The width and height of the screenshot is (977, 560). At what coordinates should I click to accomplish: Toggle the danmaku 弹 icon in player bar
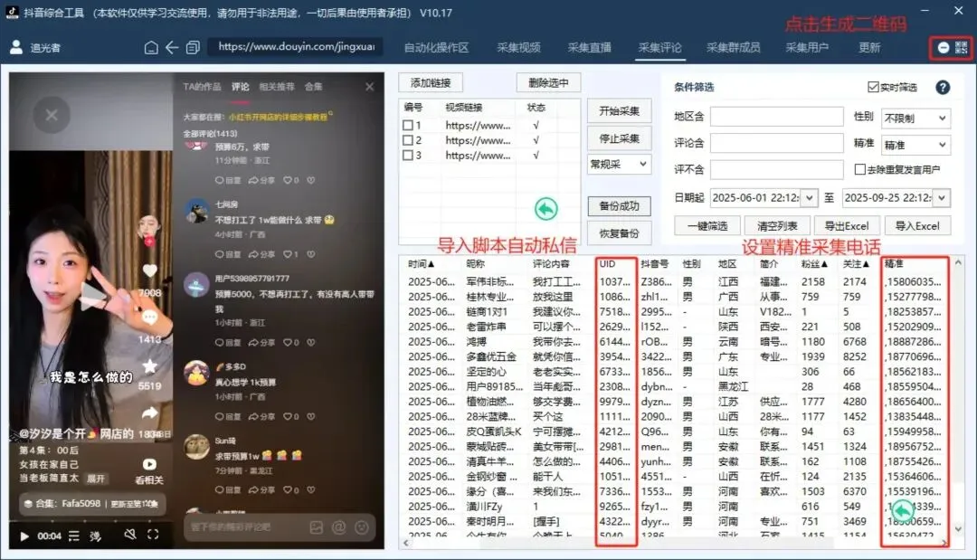[95, 536]
